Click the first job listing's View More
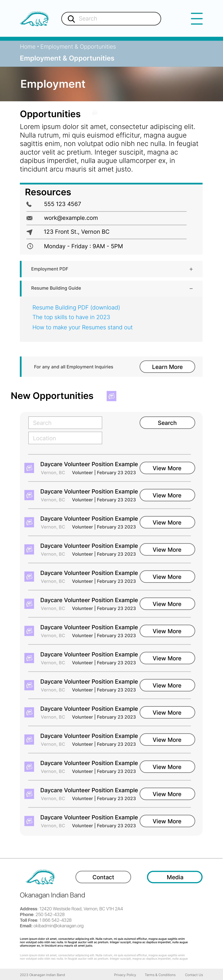The image size is (223, 980). pyautogui.click(x=167, y=468)
